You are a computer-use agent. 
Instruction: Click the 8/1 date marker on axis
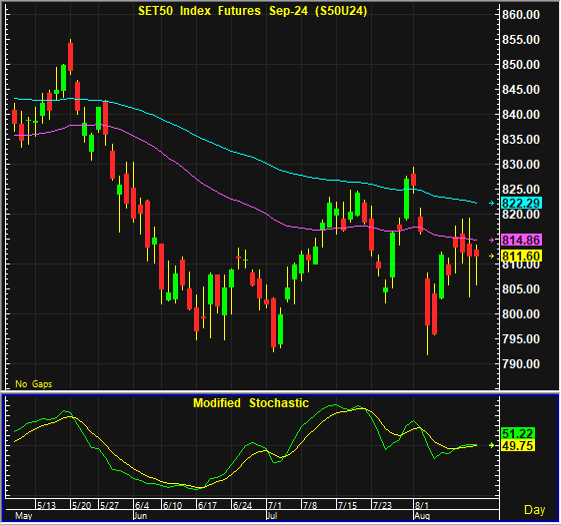tap(422, 505)
